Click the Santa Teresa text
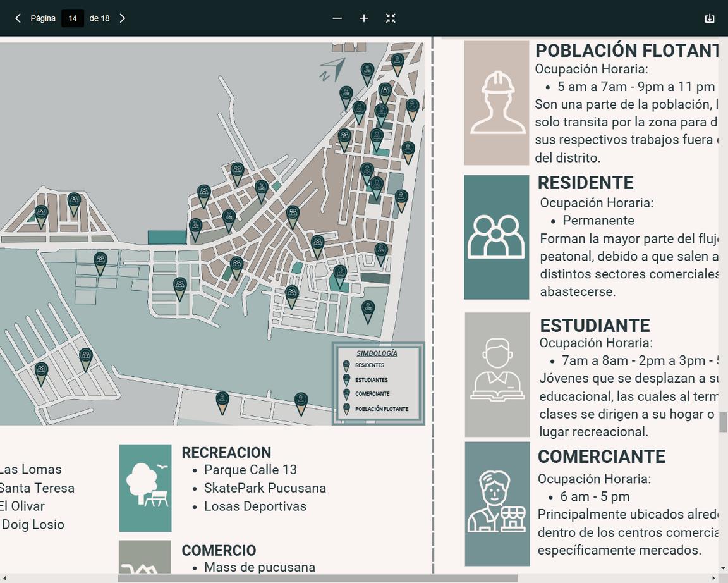Screen dimensions: 728x583 (37, 488)
